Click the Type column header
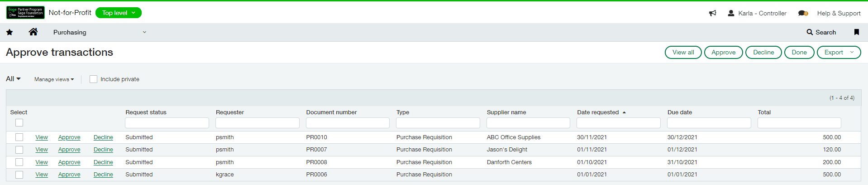The height and width of the screenshot is (185, 868). pyautogui.click(x=403, y=112)
